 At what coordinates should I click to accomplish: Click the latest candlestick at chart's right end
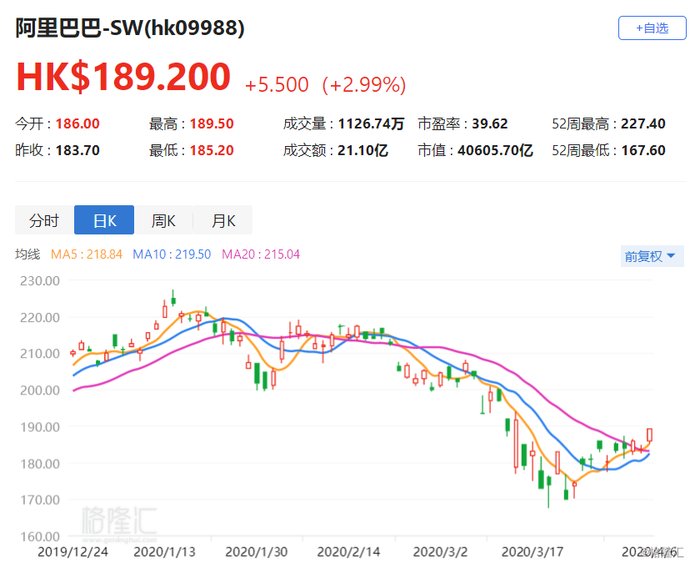(650, 435)
